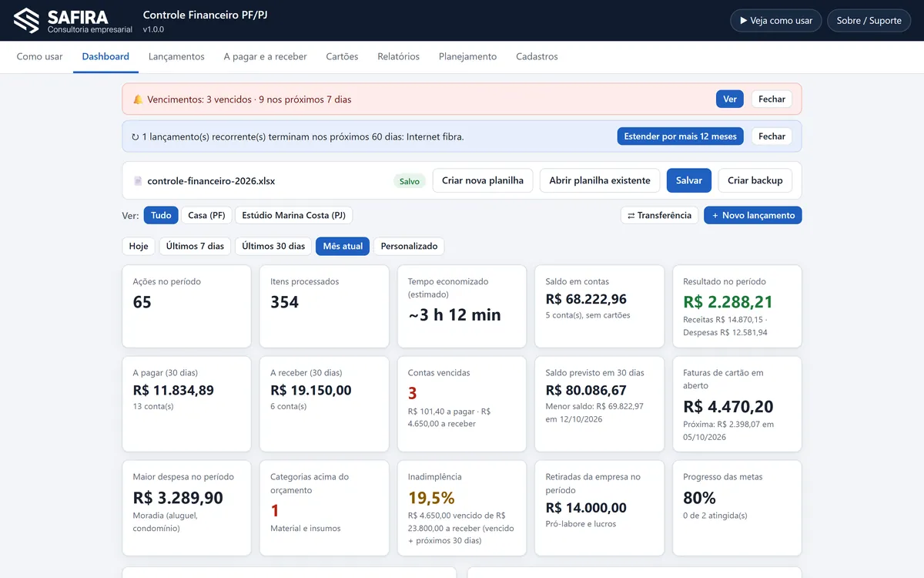Open the Planejamento tab
The width and height of the screenshot is (924, 578).
[x=468, y=56]
